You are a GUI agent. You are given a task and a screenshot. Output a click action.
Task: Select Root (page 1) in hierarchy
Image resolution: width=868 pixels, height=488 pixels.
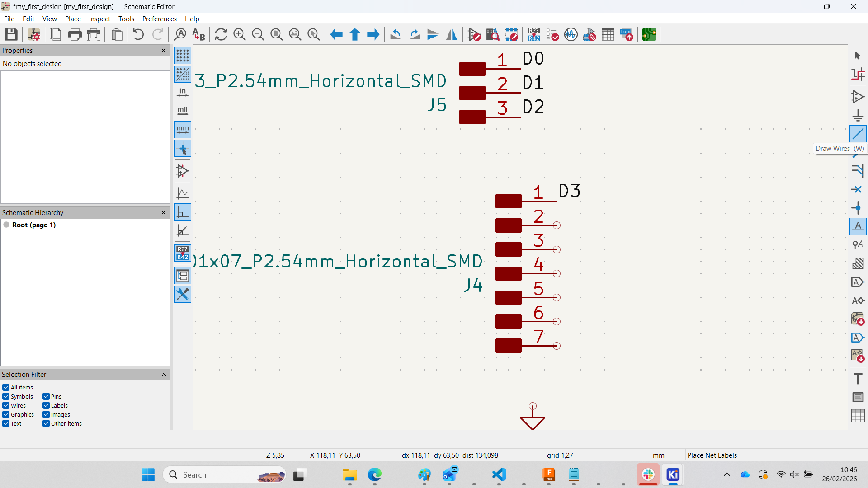pyautogui.click(x=34, y=225)
